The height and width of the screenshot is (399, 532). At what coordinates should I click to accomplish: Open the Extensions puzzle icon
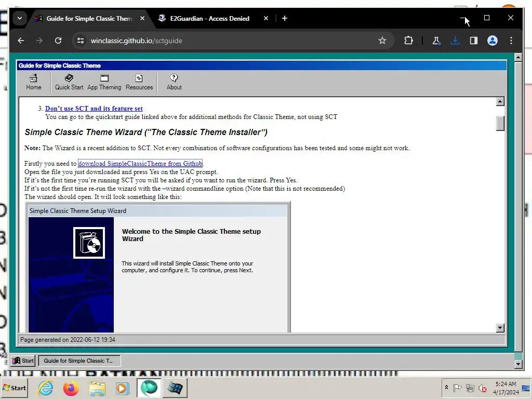[x=408, y=41]
